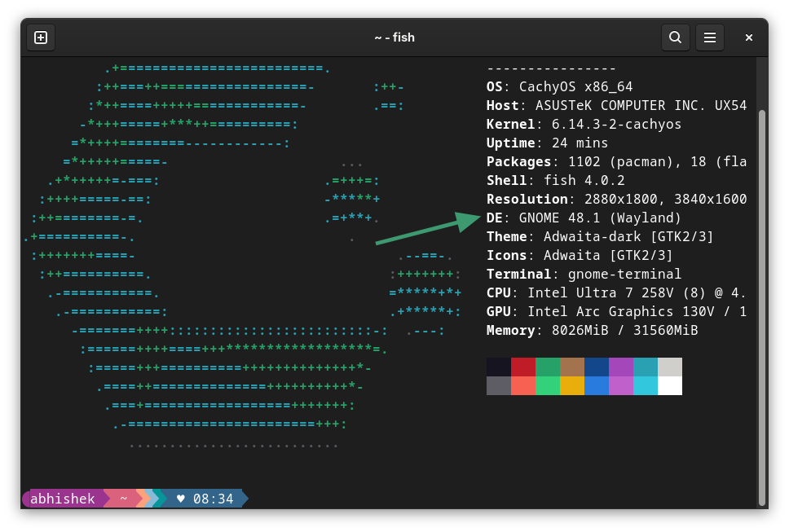Click the navy blue color block

pyautogui.click(x=597, y=367)
